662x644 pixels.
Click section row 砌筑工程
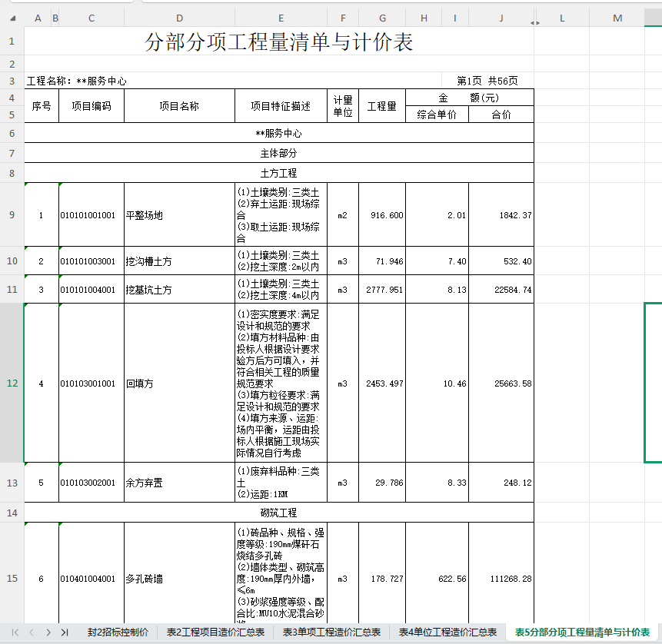(x=278, y=513)
